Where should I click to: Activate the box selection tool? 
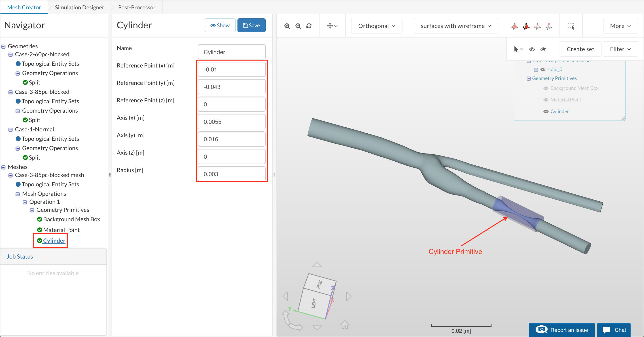click(x=571, y=26)
